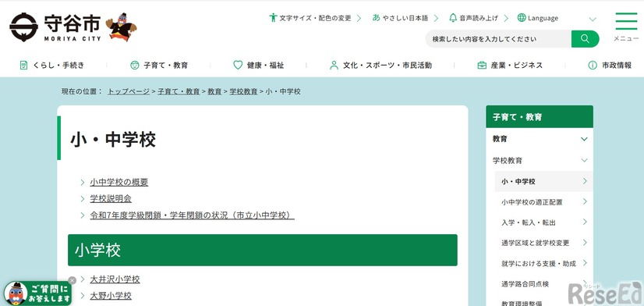Click the 小学校 green section heading
The height and width of the screenshot is (306, 644).
[263, 250]
